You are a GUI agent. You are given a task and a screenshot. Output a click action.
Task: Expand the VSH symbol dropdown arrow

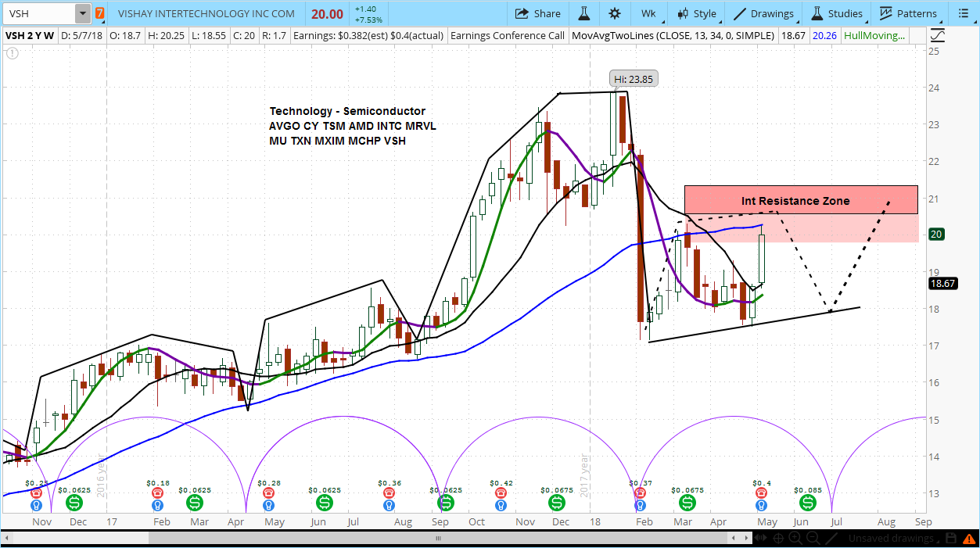coord(82,13)
